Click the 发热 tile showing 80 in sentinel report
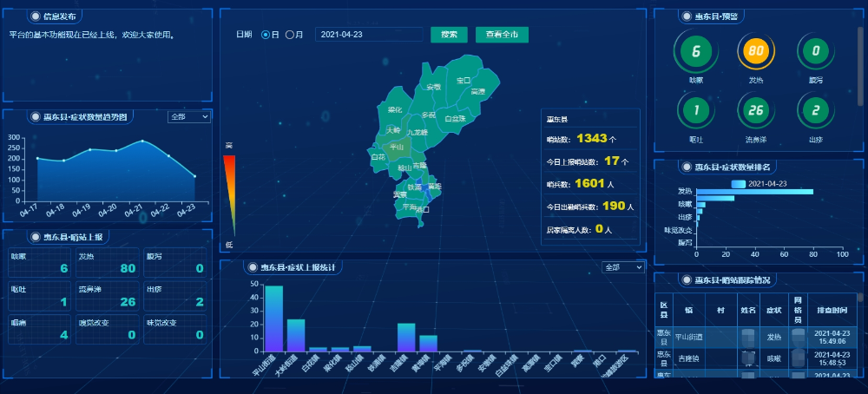The image size is (868, 394). tap(108, 263)
